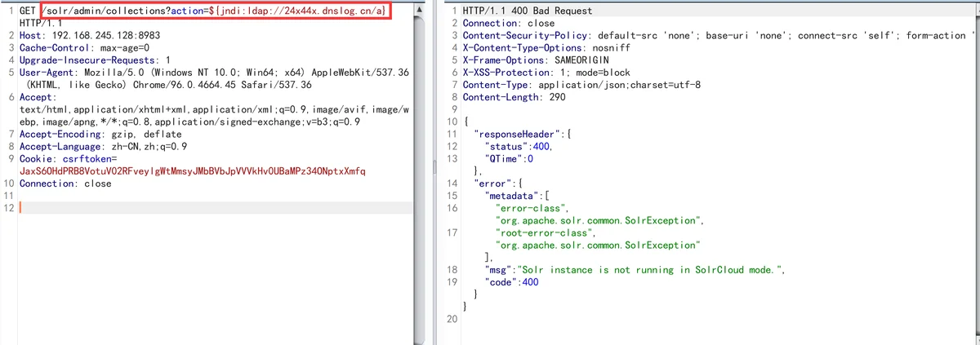
Task: Click the "responseHeader":{ JSON key
Action: pyautogui.click(x=523, y=134)
